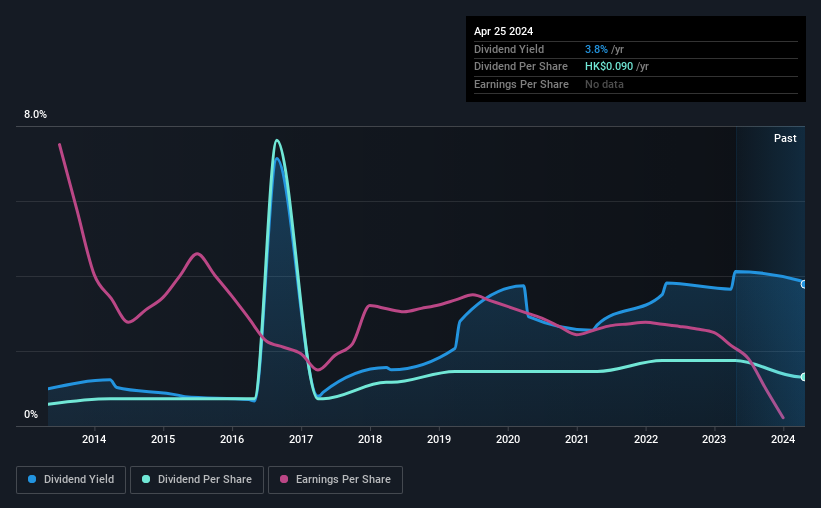The image size is (821, 508).
Task: Select the 2020 label on the time axis
Action: click(508, 439)
